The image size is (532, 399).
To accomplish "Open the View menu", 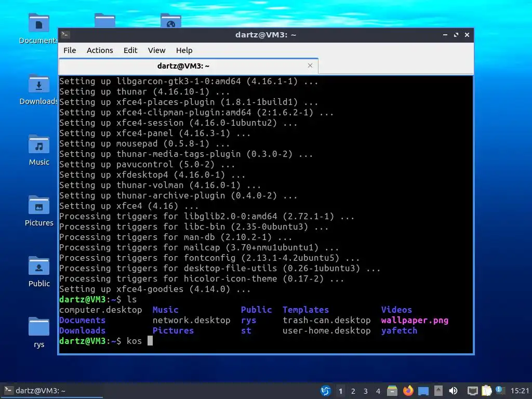I will 156,50.
